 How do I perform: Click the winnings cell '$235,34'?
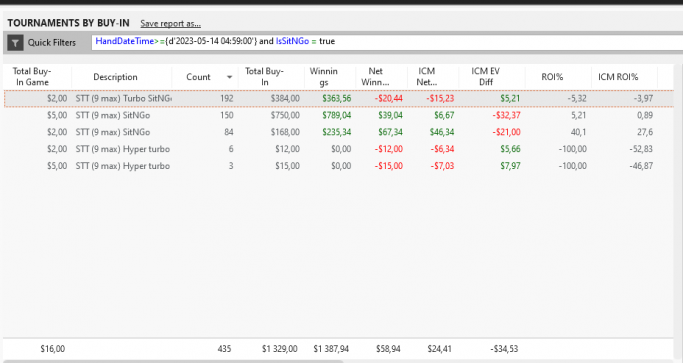click(337, 132)
